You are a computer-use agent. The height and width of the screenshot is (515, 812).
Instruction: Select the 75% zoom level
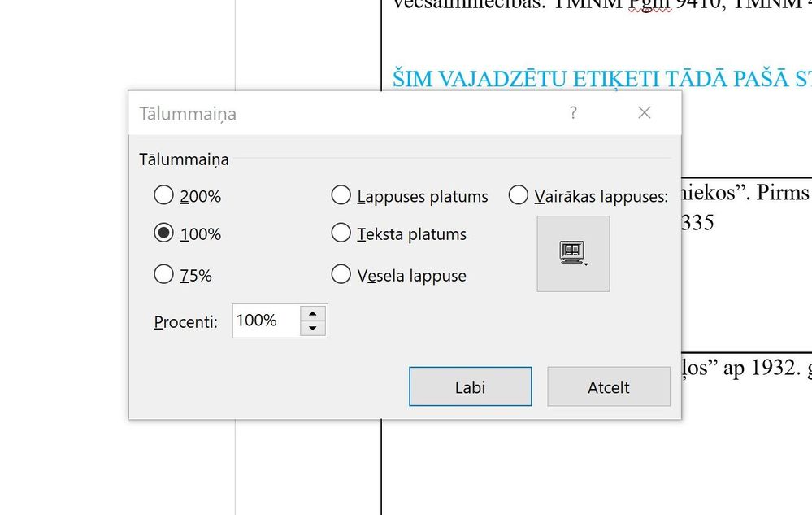(x=163, y=275)
